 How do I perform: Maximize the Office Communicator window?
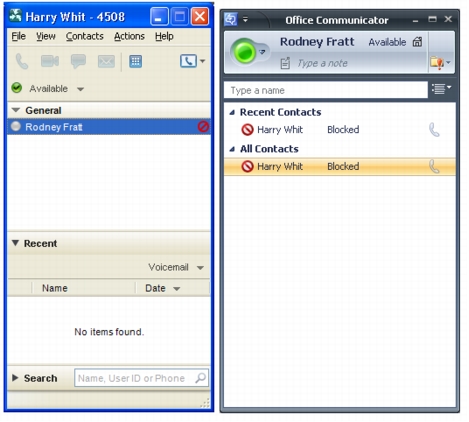point(432,19)
